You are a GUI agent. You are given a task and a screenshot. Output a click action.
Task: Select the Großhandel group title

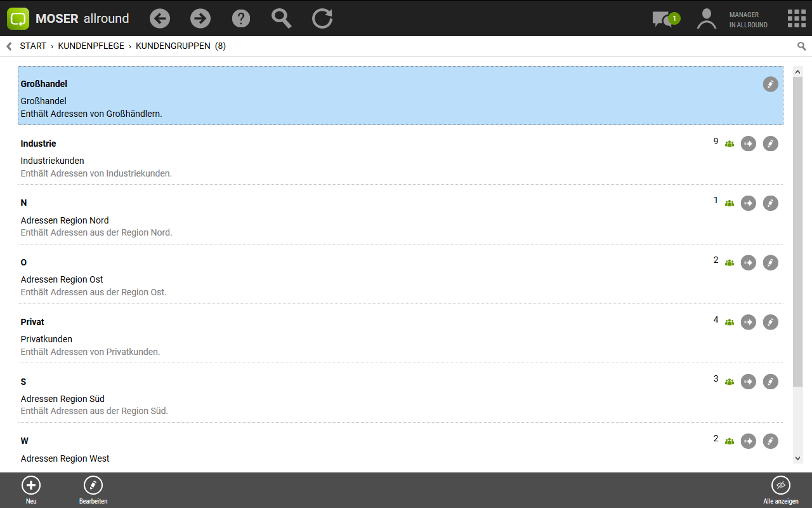(44, 84)
